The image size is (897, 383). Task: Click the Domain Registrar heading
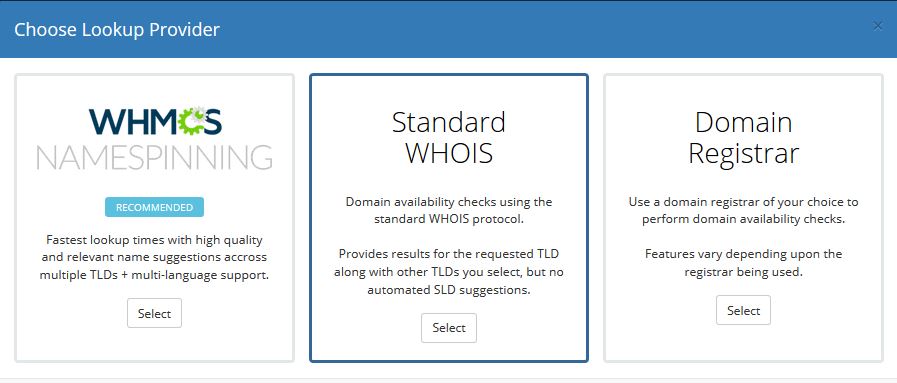743,138
